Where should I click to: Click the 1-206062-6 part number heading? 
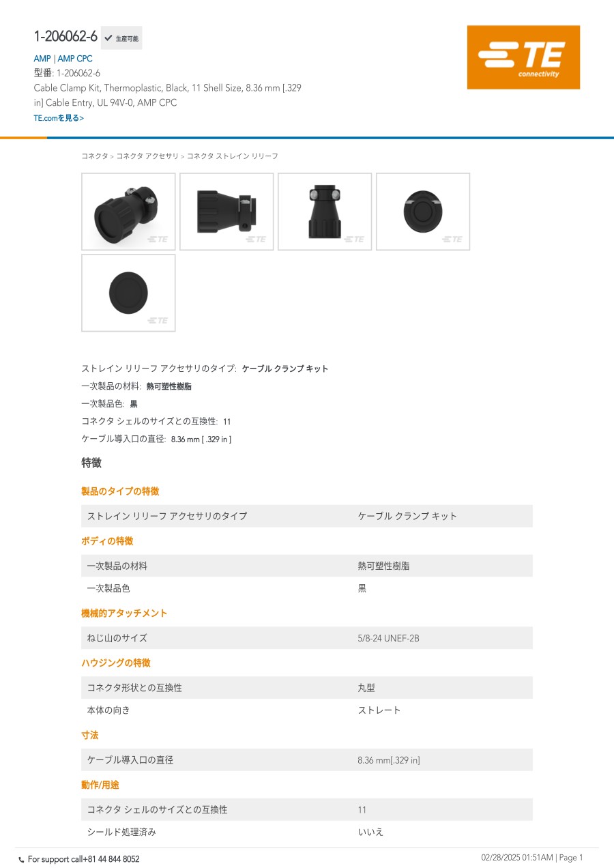tap(65, 37)
